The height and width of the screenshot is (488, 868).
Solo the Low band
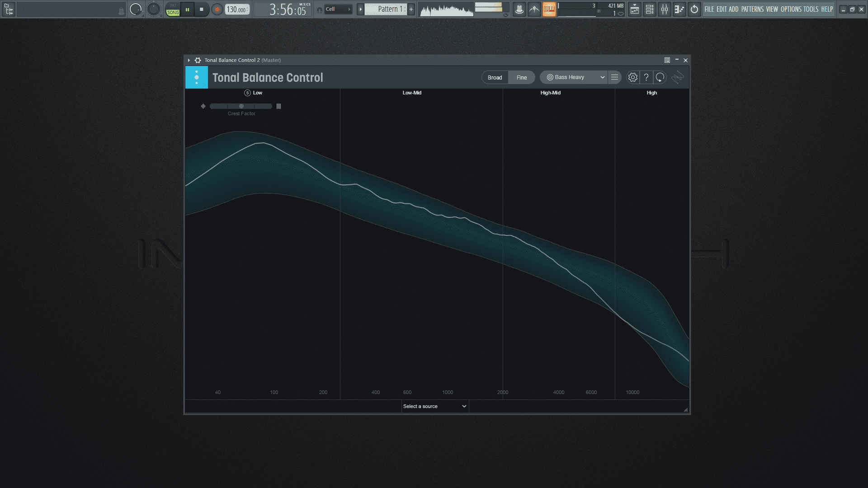tap(247, 93)
